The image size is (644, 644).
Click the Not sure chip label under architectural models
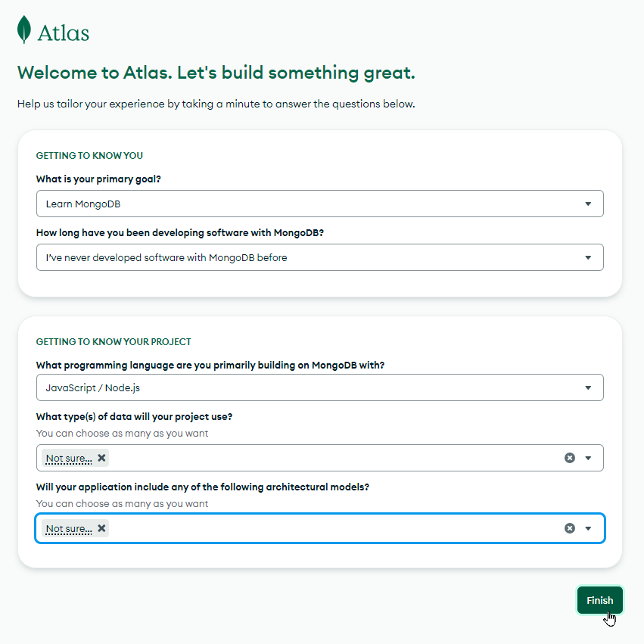[69, 528]
